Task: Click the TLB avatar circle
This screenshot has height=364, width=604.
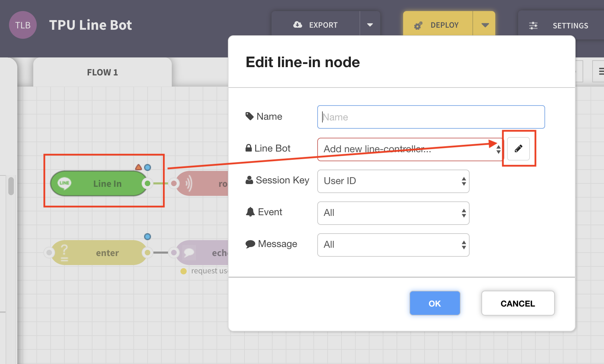Action: pyautogui.click(x=23, y=25)
